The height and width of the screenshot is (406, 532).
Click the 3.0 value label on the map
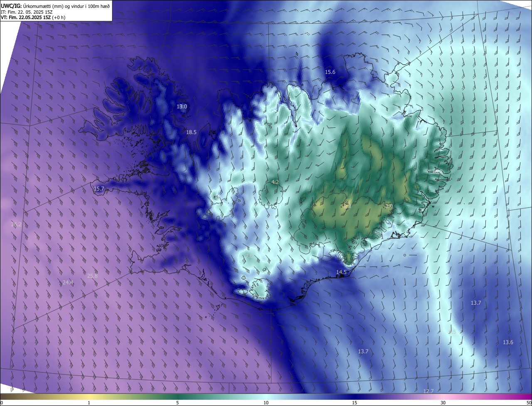click(389, 206)
